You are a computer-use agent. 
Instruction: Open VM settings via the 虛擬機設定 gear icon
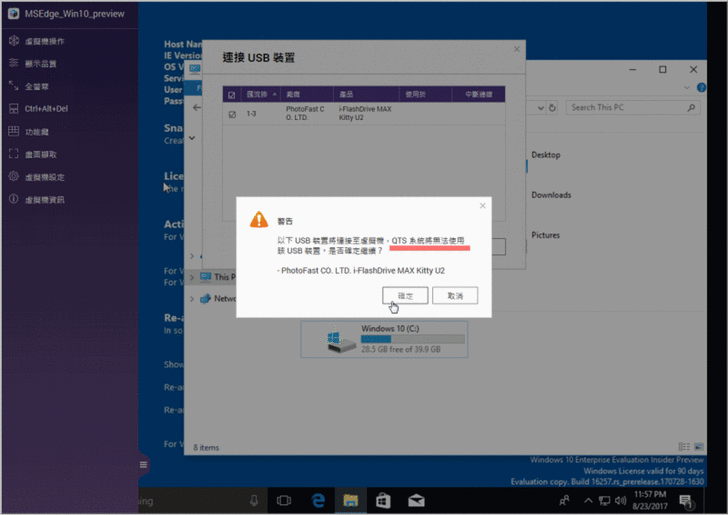pos(14,176)
